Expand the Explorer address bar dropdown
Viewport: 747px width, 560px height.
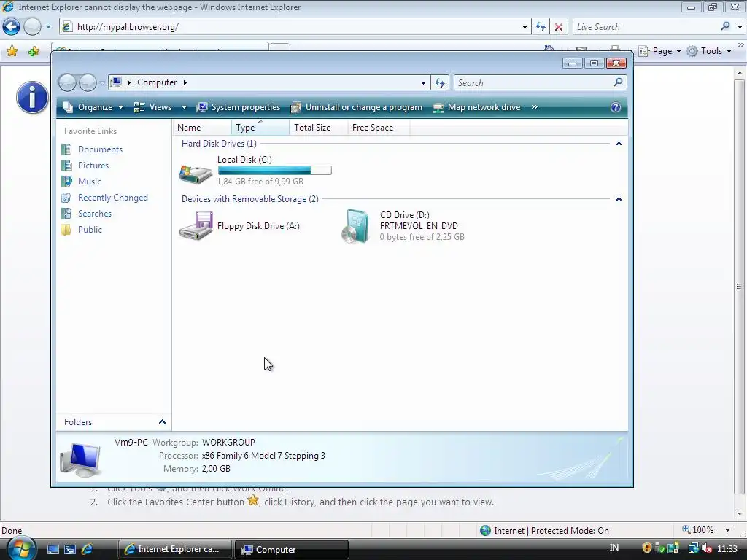coord(423,83)
